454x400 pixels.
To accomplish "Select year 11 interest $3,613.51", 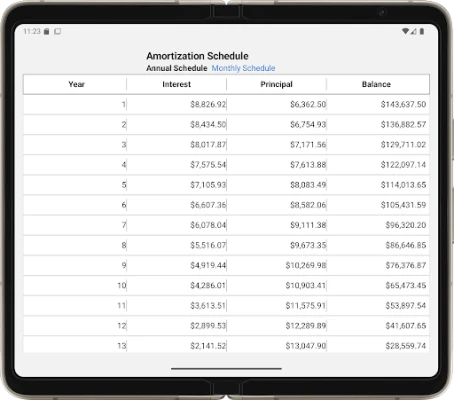I will 208,305.
